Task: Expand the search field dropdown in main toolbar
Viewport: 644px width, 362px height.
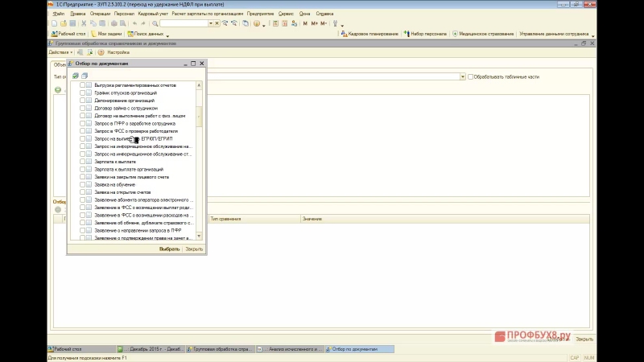Action: pyautogui.click(x=211, y=23)
